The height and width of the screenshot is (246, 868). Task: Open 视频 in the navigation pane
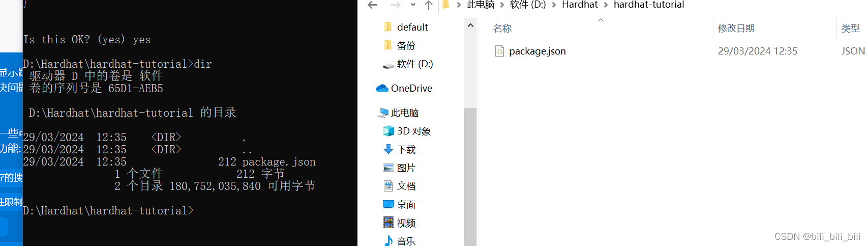(x=406, y=223)
